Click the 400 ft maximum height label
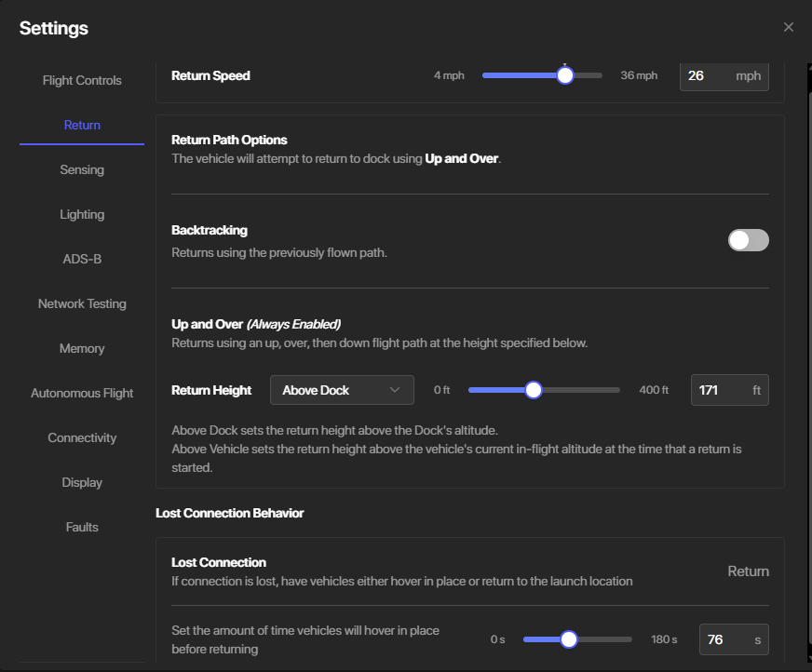 [654, 390]
